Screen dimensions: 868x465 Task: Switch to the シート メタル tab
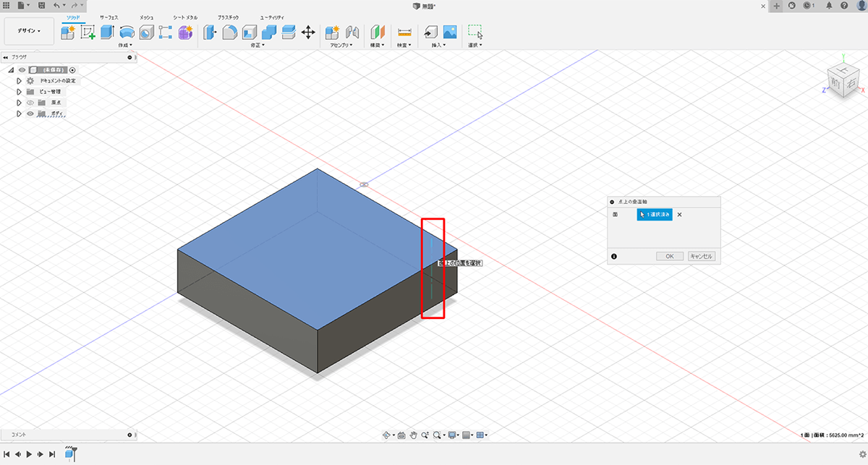tap(184, 16)
